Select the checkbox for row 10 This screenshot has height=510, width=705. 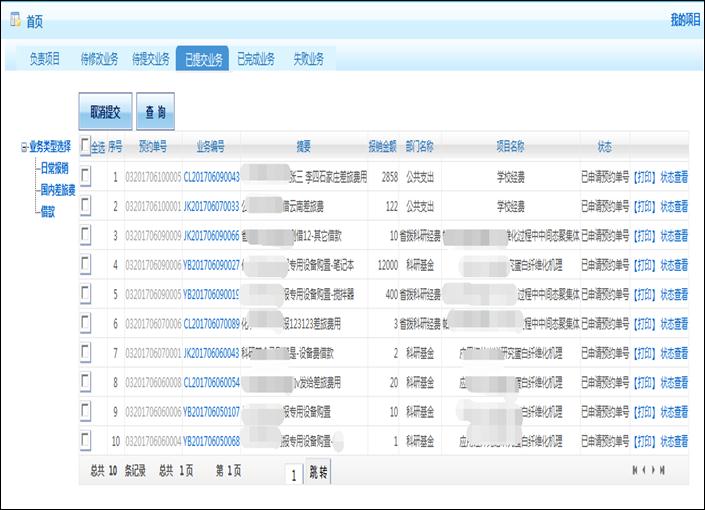[x=85, y=441]
